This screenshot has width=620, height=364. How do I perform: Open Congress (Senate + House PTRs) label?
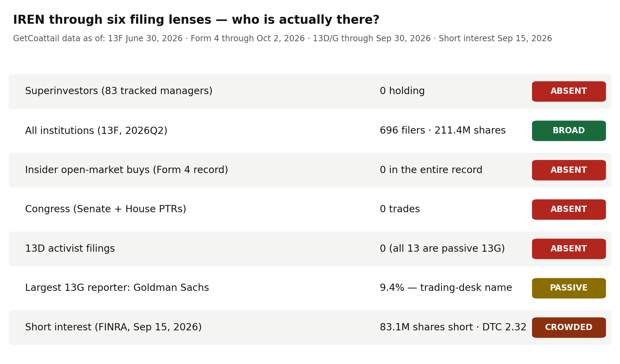[106, 209]
